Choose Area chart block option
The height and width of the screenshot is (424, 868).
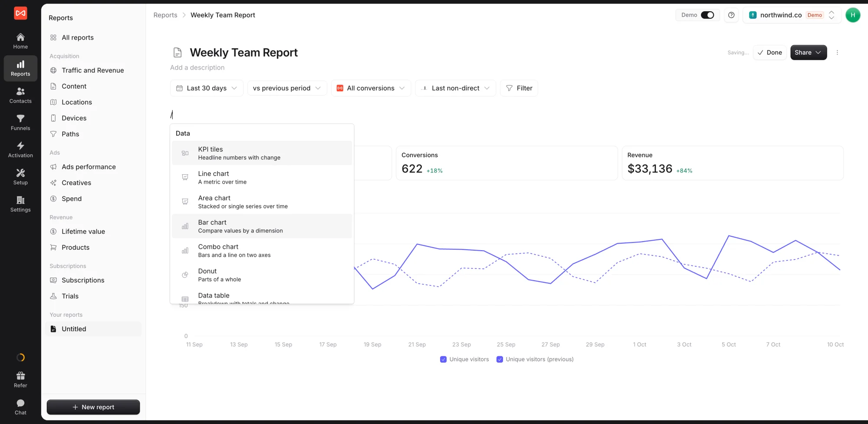[x=262, y=202]
